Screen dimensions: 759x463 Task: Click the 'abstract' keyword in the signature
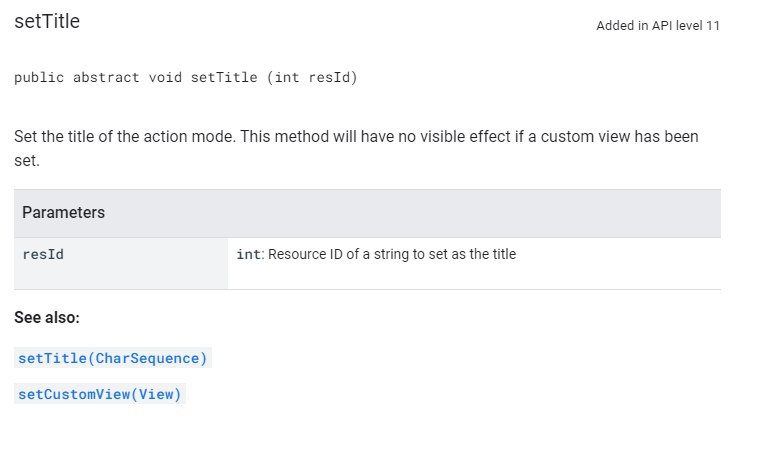pos(106,77)
